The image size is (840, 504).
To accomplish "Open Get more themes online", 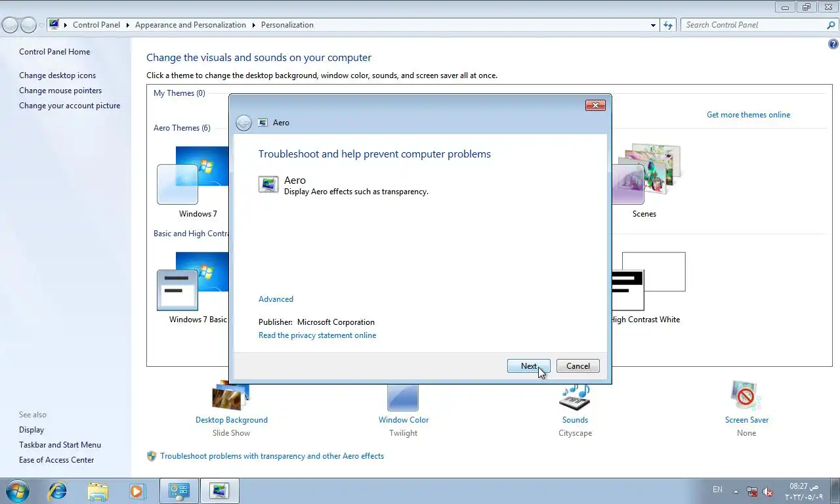I will 748,115.
